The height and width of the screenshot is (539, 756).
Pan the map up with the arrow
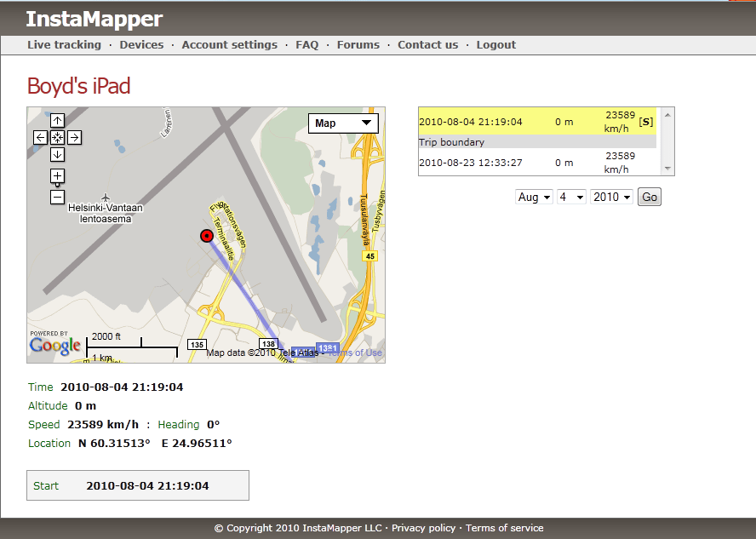(57, 121)
